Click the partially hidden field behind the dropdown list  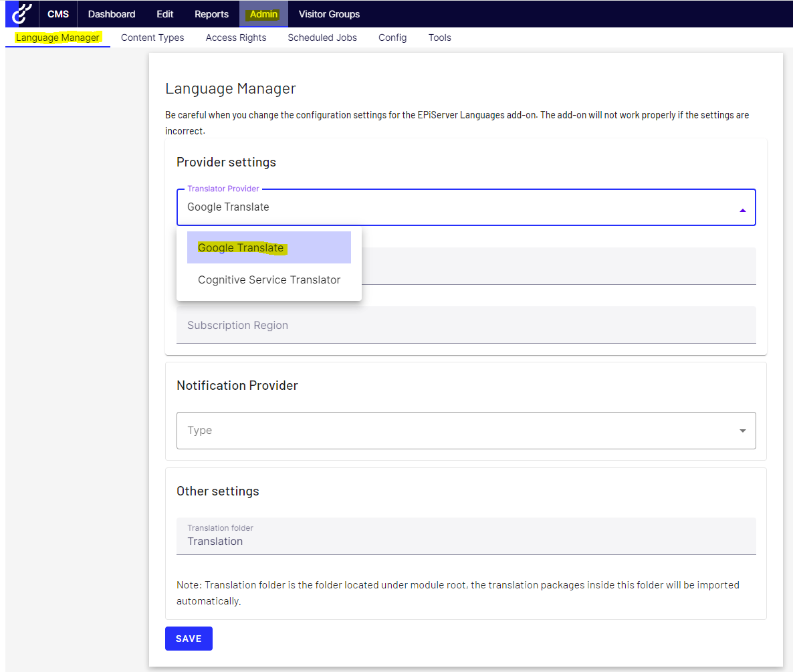559,266
